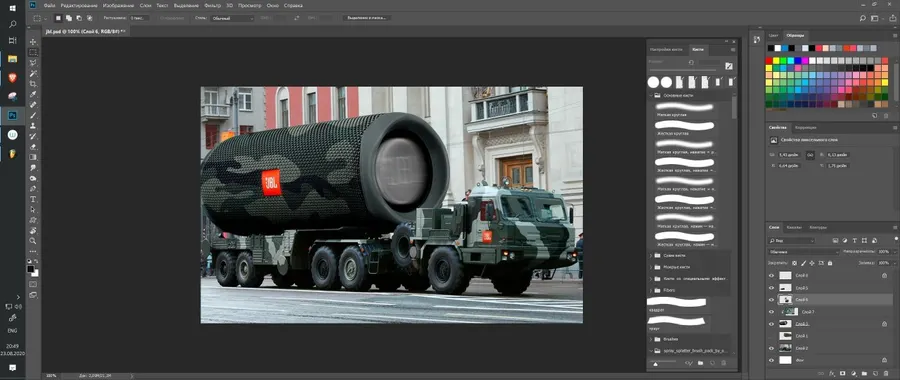Filter layers by type (T) icon

coord(854,241)
